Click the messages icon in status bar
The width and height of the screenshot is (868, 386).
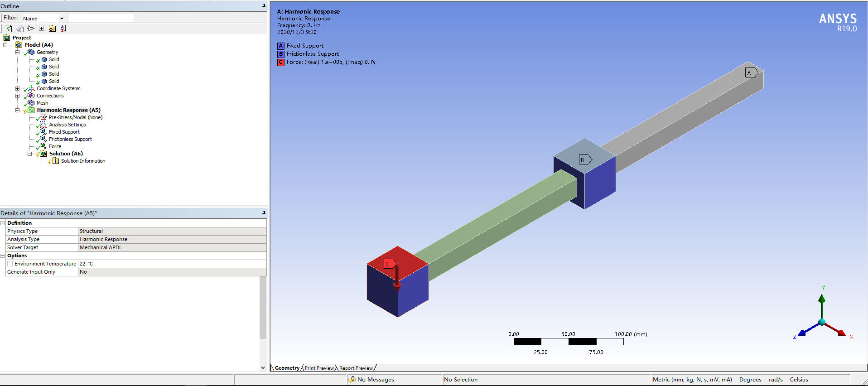point(352,380)
